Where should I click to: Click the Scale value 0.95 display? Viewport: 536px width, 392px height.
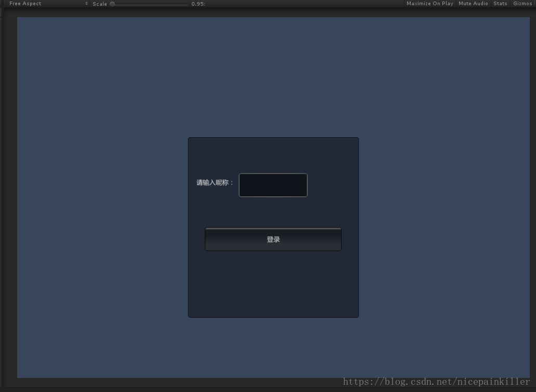(198, 4)
